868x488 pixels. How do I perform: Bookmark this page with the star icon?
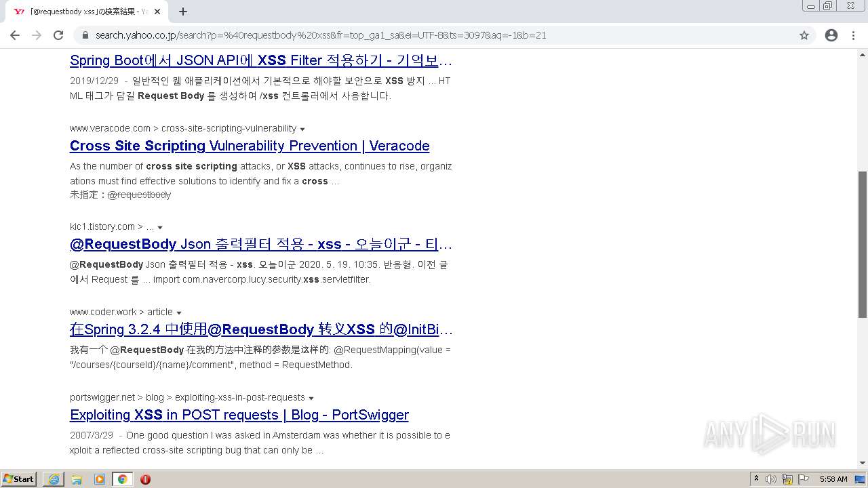tap(804, 35)
